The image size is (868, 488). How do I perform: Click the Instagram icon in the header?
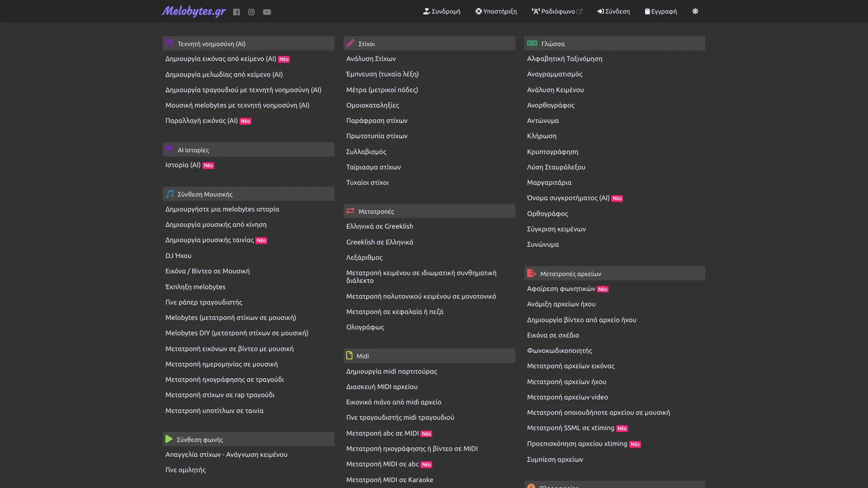pyautogui.click(x=251, y=11)
